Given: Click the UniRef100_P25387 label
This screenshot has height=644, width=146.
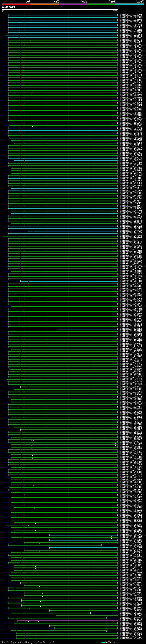Looking at the screenshot, I should click(x=131, y=17).
